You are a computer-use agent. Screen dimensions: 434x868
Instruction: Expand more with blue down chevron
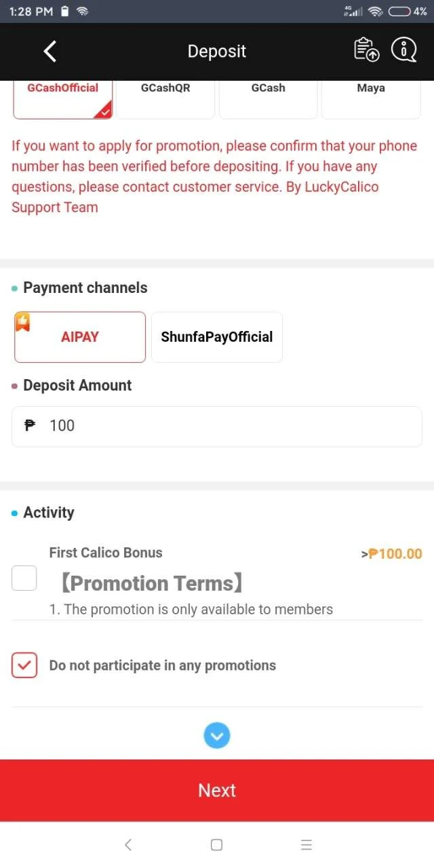(217, 735)
